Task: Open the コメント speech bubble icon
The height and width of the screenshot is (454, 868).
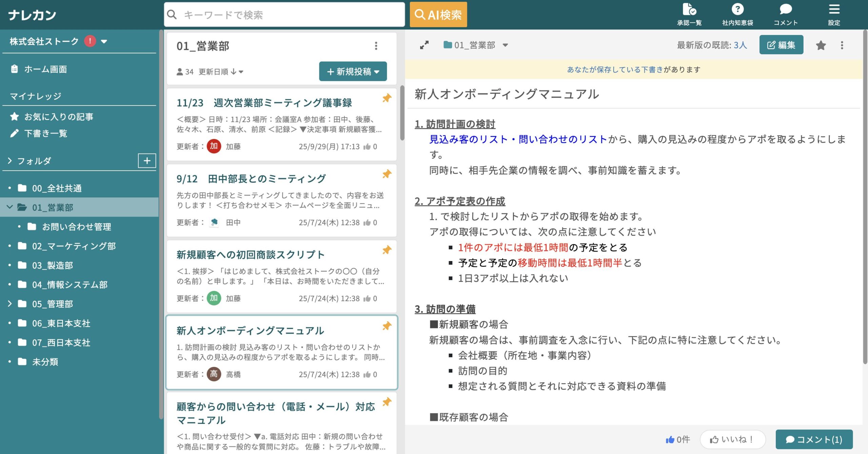Action: 786,14
